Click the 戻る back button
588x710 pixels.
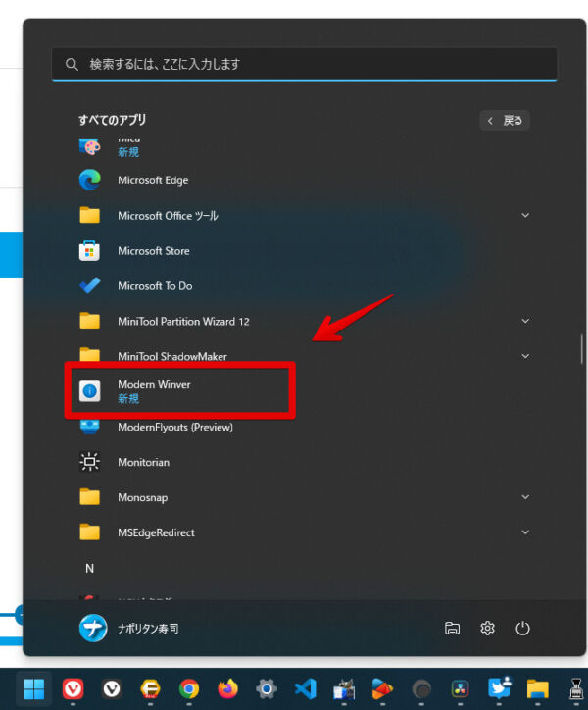505,121
